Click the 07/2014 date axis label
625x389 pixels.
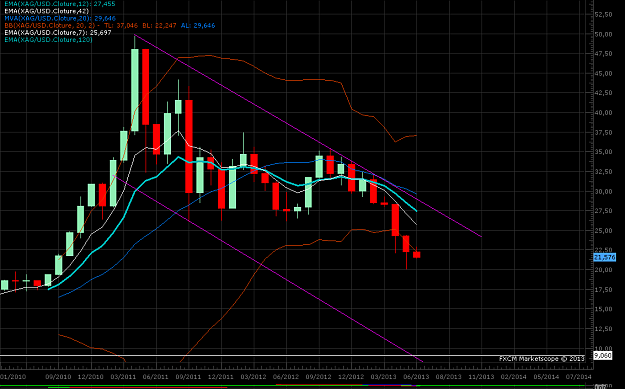[x=578, y=377]
